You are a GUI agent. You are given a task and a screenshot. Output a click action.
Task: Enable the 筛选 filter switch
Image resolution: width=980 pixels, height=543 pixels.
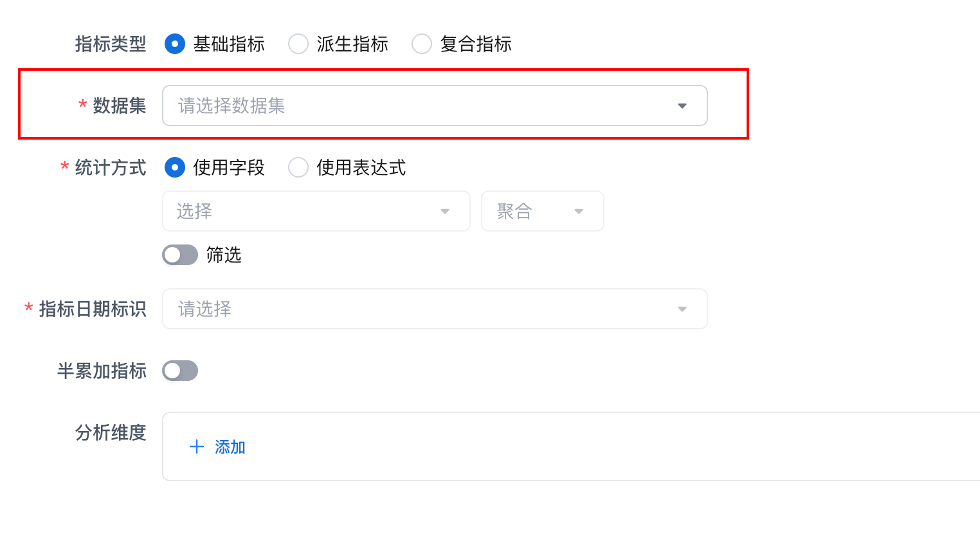point(180,255)
